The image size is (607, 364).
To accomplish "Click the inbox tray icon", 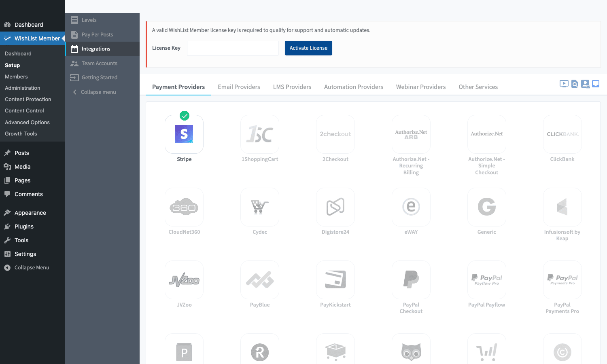I will 596,84.
